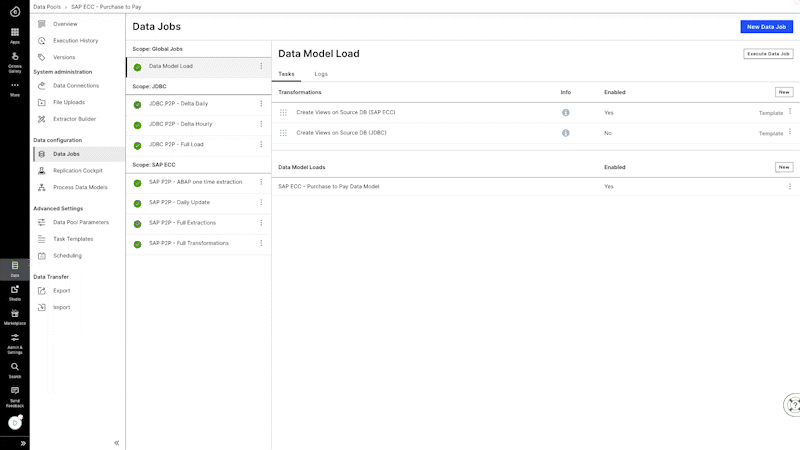Screen dimensions: 800x450
Task: Open options for ABAP one time extraction
Action: coord(261,182)
